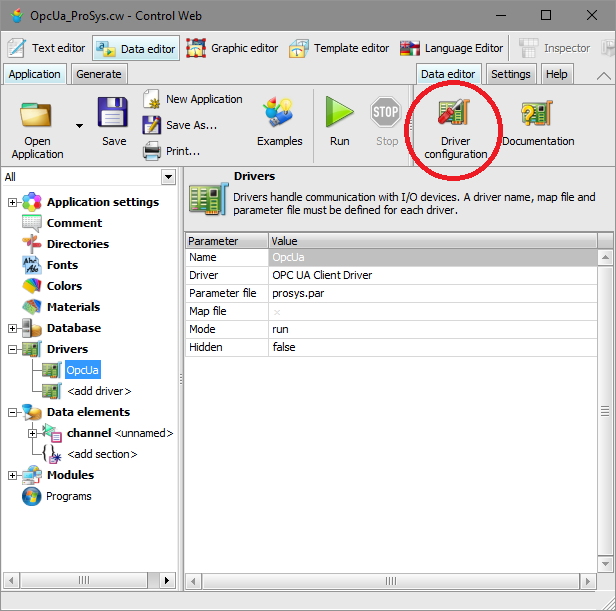Collapse the ribbon with the chevron
The width and height of the screenshot is (616, 611).
(x=603, y=75)
